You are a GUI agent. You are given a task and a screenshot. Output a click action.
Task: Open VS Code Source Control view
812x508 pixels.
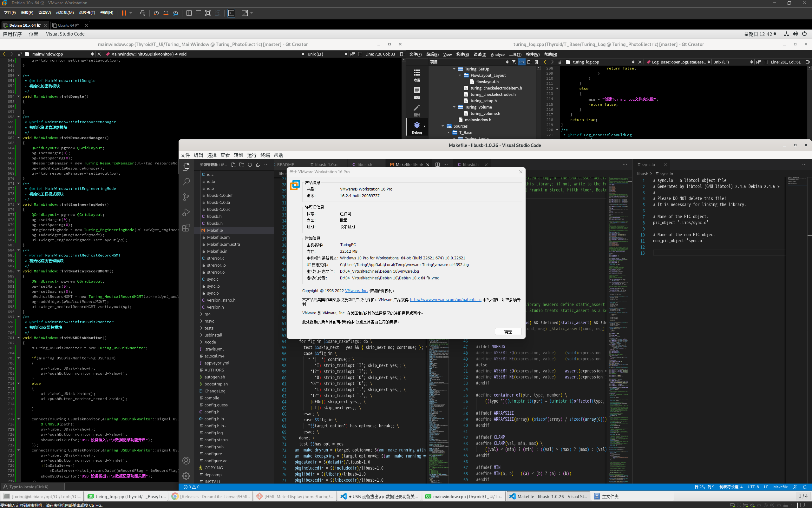point(186,197)
